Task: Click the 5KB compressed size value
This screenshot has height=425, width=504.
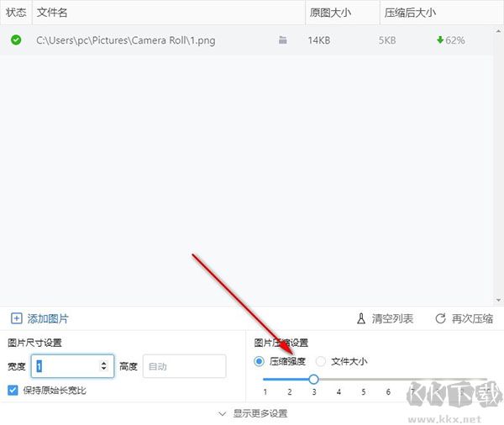Action: (x=387, y=40)
